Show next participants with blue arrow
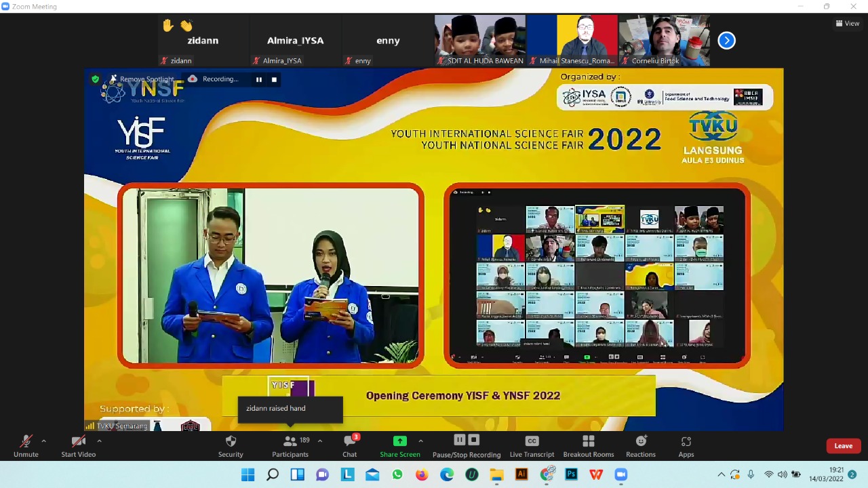 tap(726, 41)
